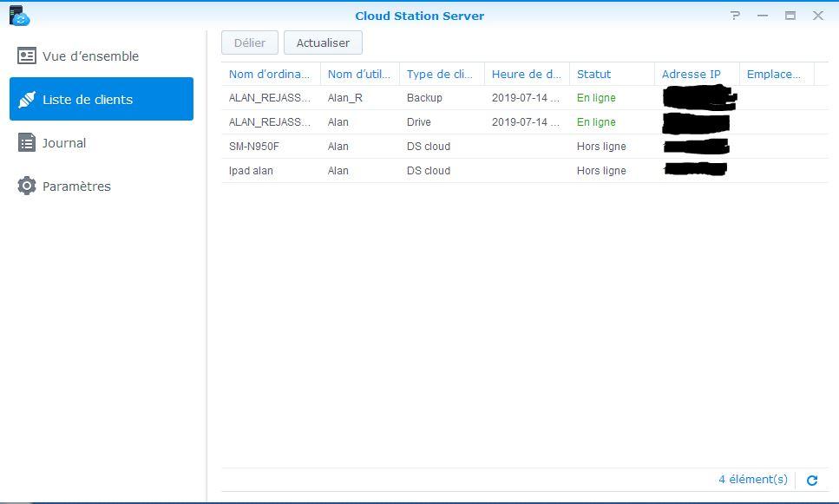Click the Journal log icon
Viewport: 839px width, 504px height.
(27, 142)
